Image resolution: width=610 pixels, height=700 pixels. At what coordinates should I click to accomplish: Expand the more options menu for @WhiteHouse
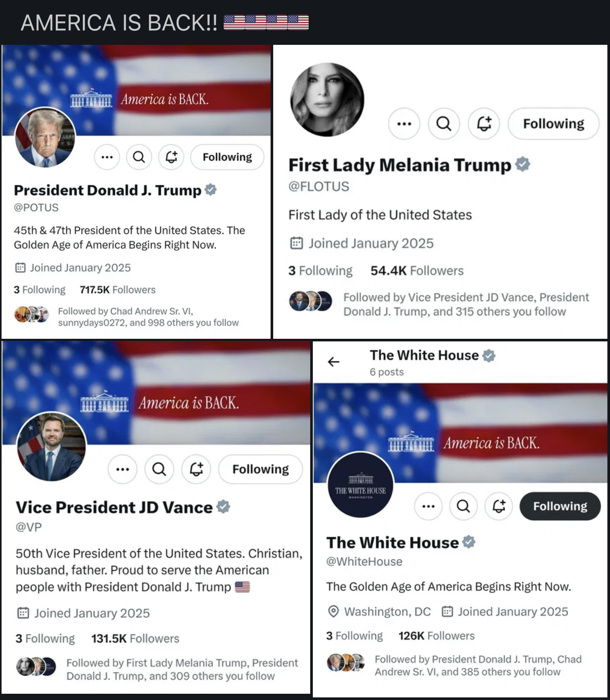coord(428,506)
